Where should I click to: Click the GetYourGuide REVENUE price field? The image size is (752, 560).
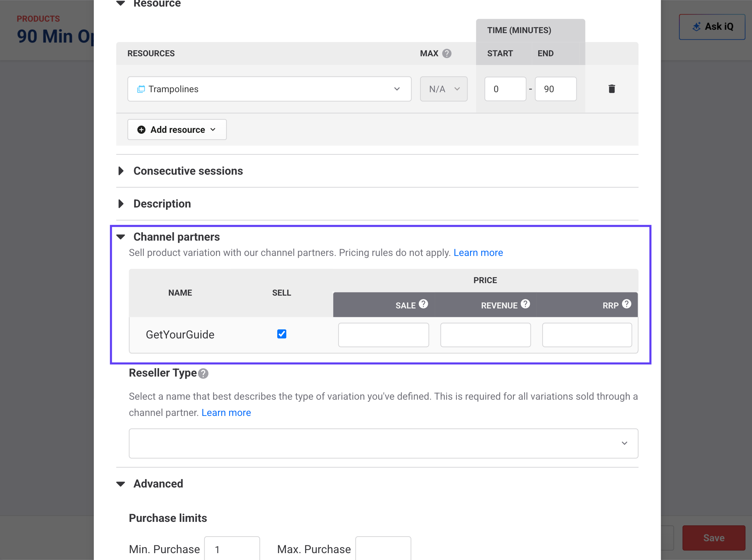[x=485, y=335]
